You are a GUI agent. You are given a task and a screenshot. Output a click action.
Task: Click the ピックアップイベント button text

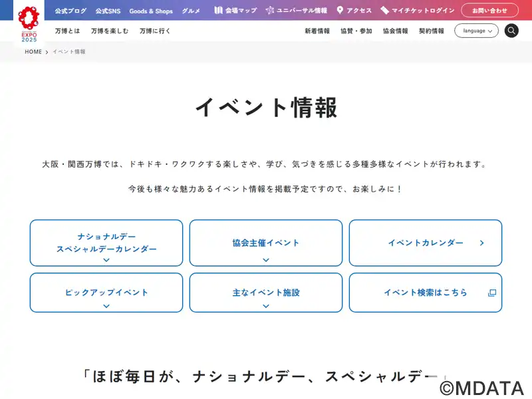tap(106, 293)
